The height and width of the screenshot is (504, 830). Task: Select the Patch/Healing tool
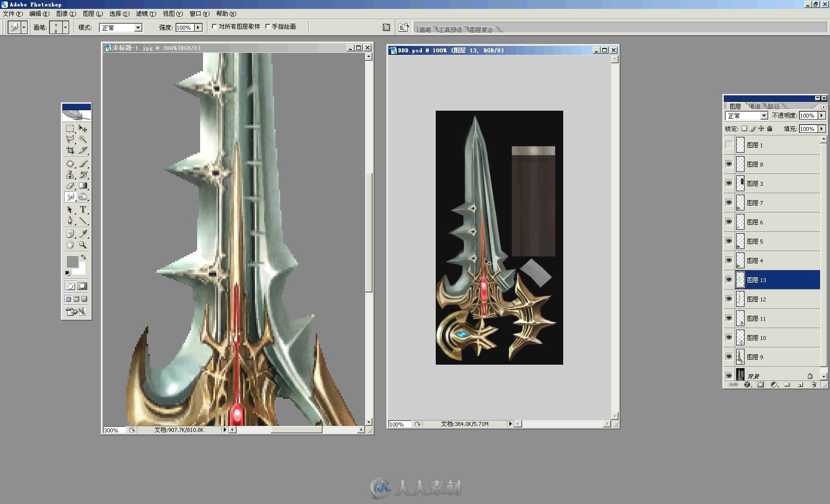(70, 164)
